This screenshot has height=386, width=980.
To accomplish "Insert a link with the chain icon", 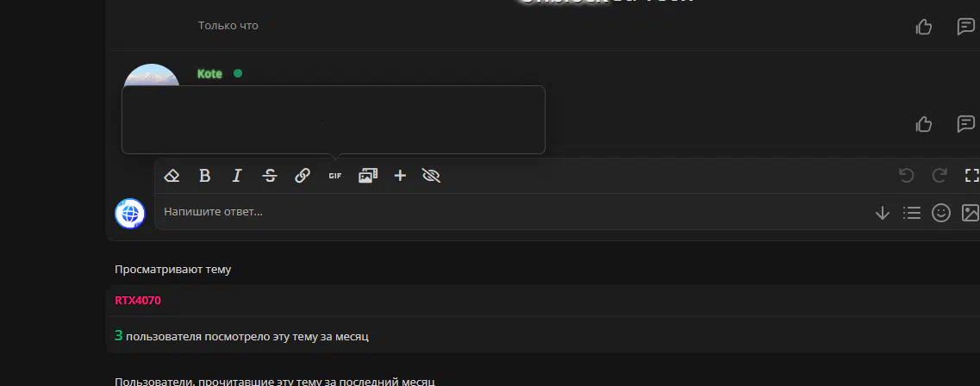I will [303, 176].
